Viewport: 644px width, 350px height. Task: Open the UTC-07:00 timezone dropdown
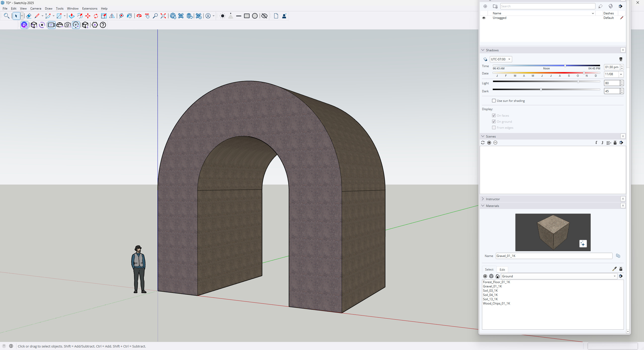click(x=501, y=59)
